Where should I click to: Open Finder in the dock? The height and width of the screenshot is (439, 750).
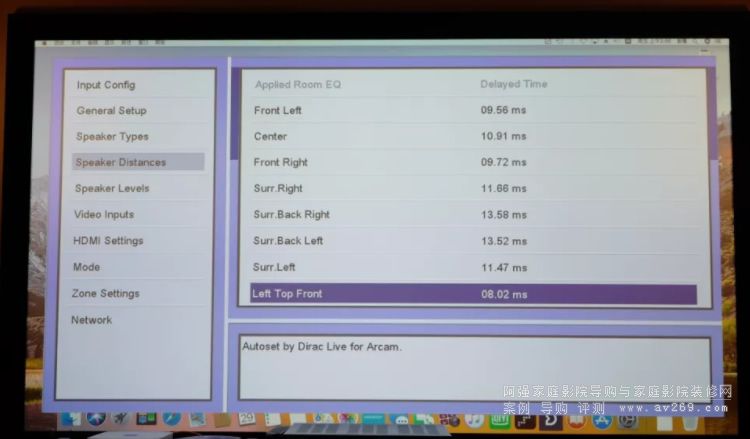pyautogui.click(x=72, y=418)
